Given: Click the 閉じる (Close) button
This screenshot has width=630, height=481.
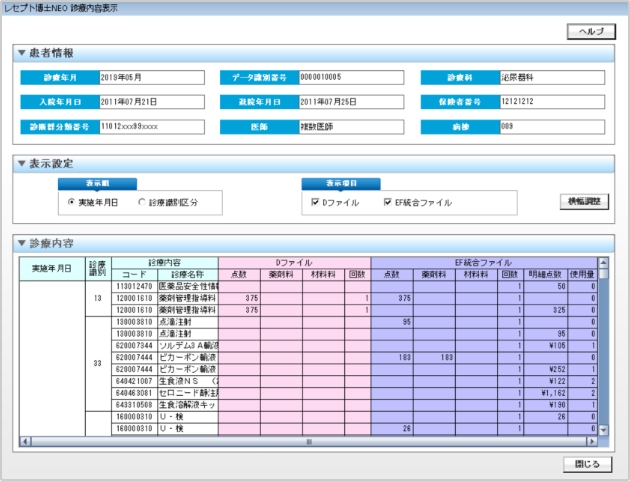Looking at the screenshot, I should pyautogui.click(x=584, y=464).
